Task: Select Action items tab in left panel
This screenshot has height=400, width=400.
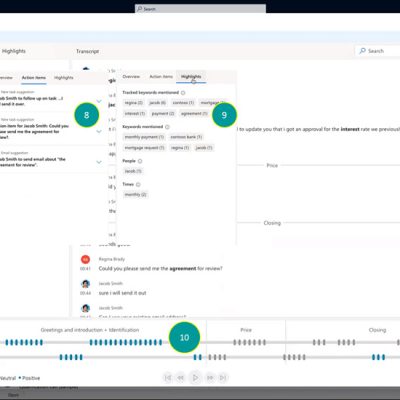Action: [x=34, y=78]
